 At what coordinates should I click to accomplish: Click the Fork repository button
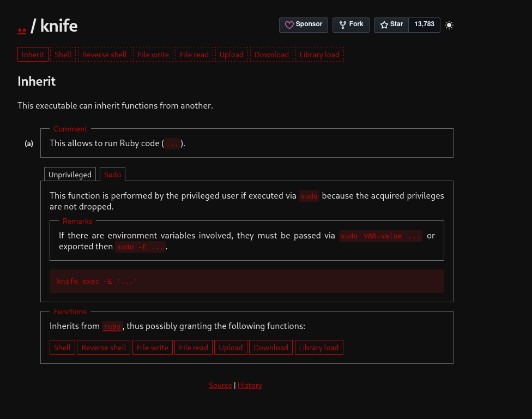351,25
